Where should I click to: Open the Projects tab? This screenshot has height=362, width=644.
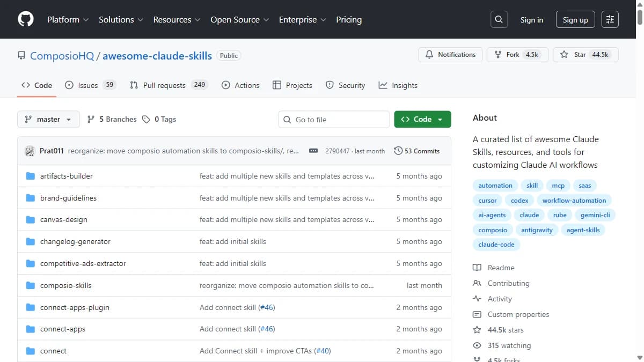292,85
